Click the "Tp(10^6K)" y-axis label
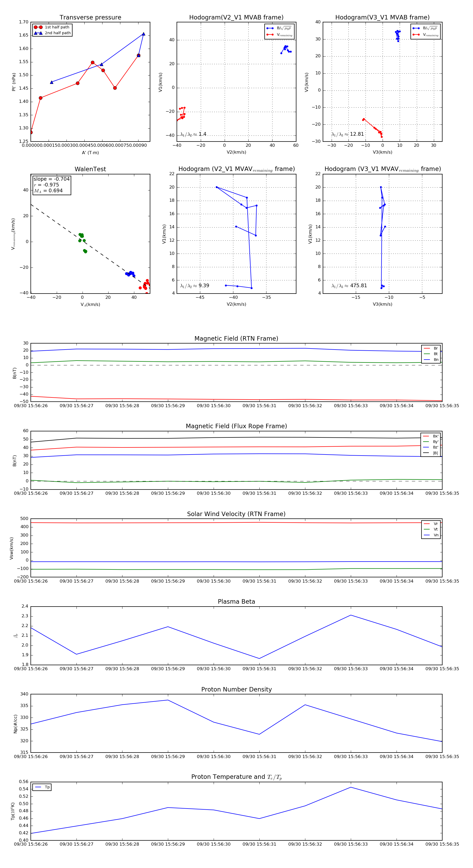 [x=13, y=811]
